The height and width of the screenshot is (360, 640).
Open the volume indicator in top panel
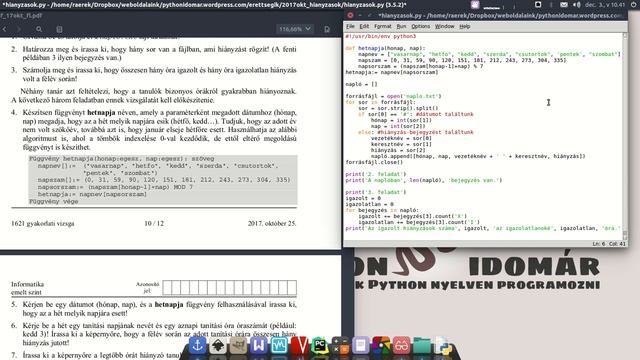[577, 4]
